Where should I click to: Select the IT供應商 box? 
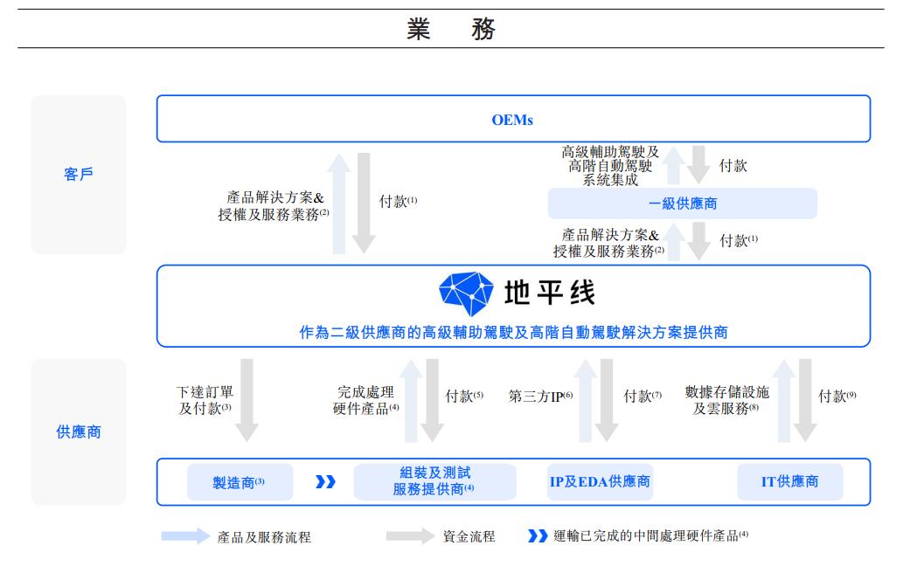tap(789, 481)
